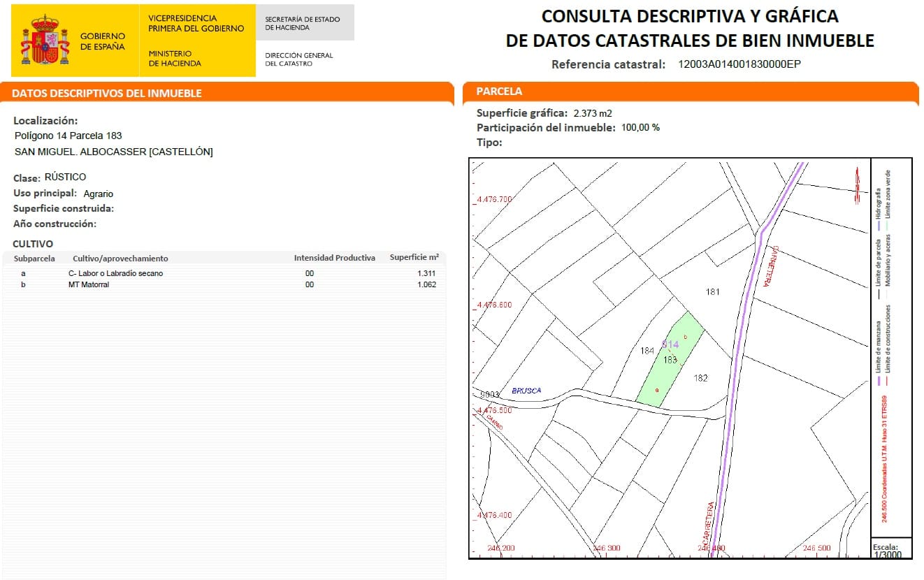Click the PARCELA section header
This screenshot has width=924, height=580.
[x=498, y=91]
